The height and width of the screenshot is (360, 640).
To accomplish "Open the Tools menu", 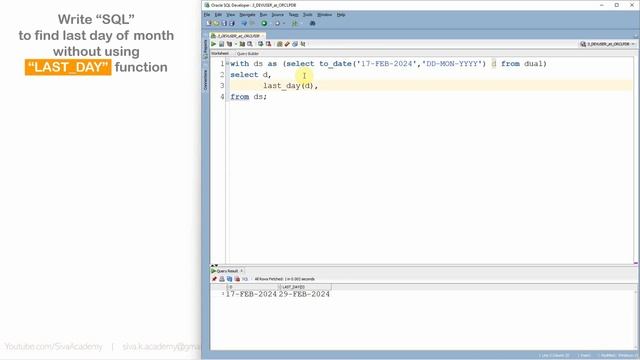I will click(308, 15).
